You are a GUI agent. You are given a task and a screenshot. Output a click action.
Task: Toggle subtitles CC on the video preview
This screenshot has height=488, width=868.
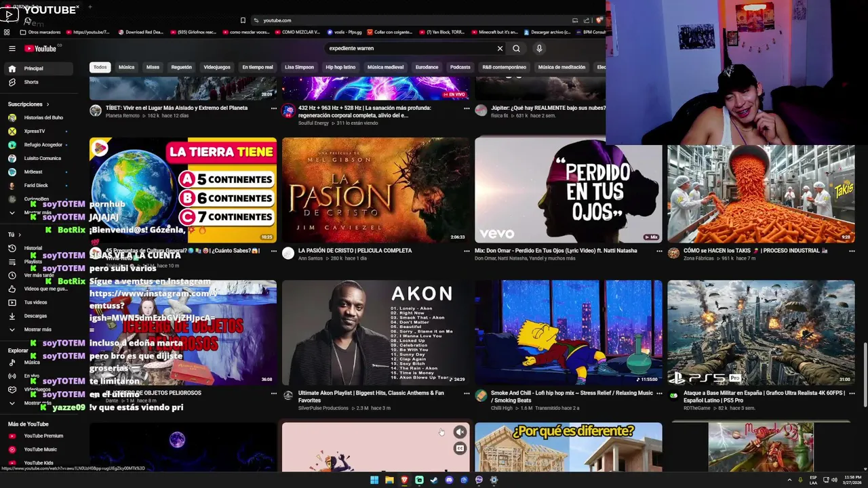(460, 448)
